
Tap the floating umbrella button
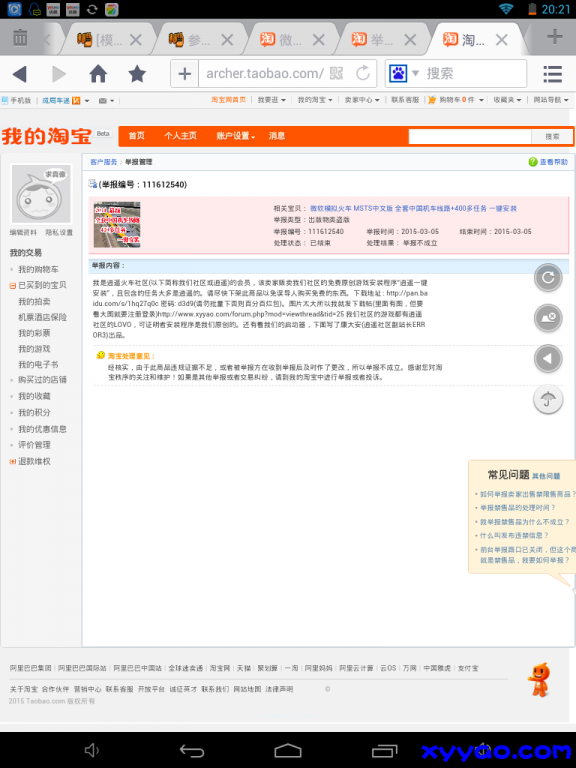(x=548, y=399)
